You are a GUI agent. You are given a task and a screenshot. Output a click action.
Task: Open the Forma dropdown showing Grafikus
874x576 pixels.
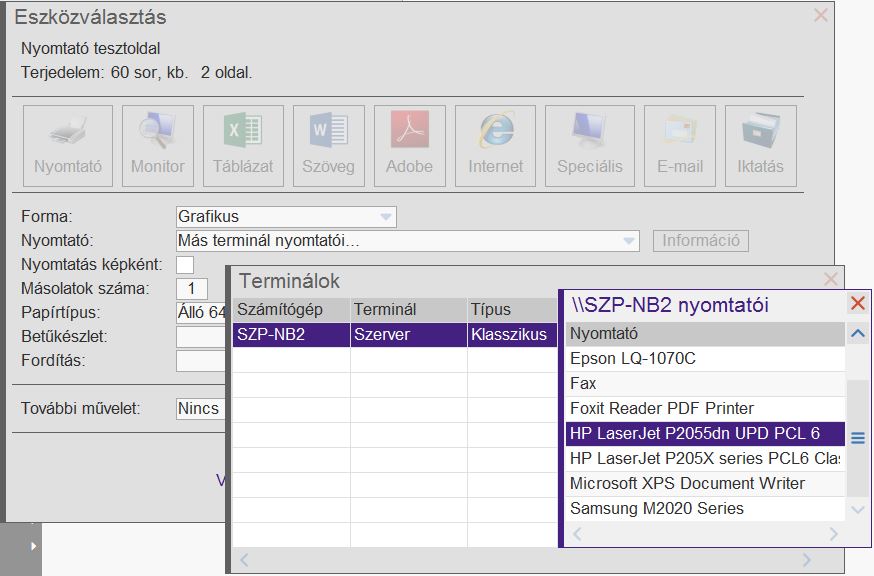point(286,216)
